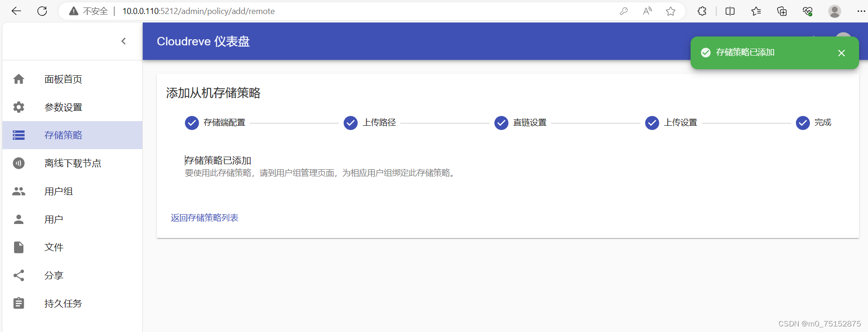Click the clipboard icon beside 持久任务
This screenshot has width=868, height=332.
(19, 303)
